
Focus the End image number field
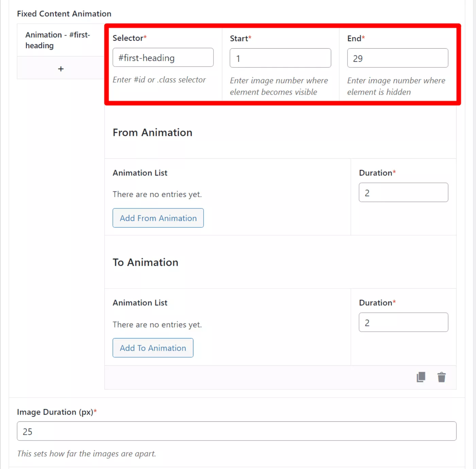(398, 58)
